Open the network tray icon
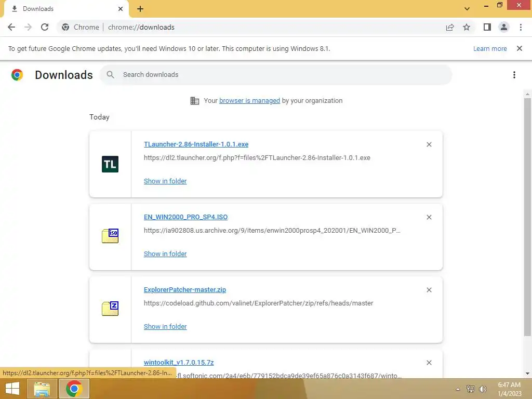This screenshot has width=532, height=399. click(x=471, y=389)
